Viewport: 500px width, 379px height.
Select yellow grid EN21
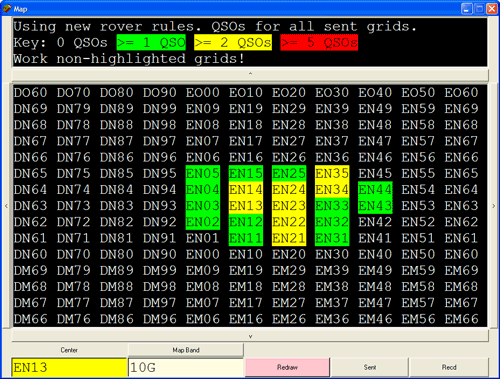tap(289, 238)
